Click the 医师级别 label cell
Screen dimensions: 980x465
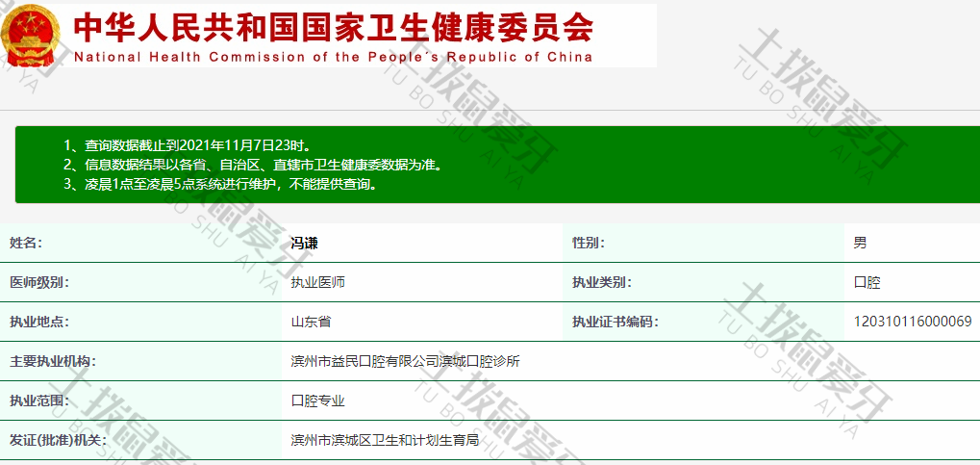click(140, 282)
